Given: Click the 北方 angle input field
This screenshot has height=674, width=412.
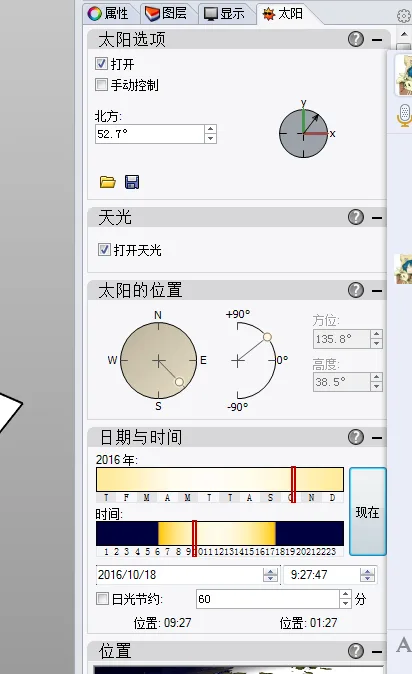Looking at the screenshot, I should (149, 134).
